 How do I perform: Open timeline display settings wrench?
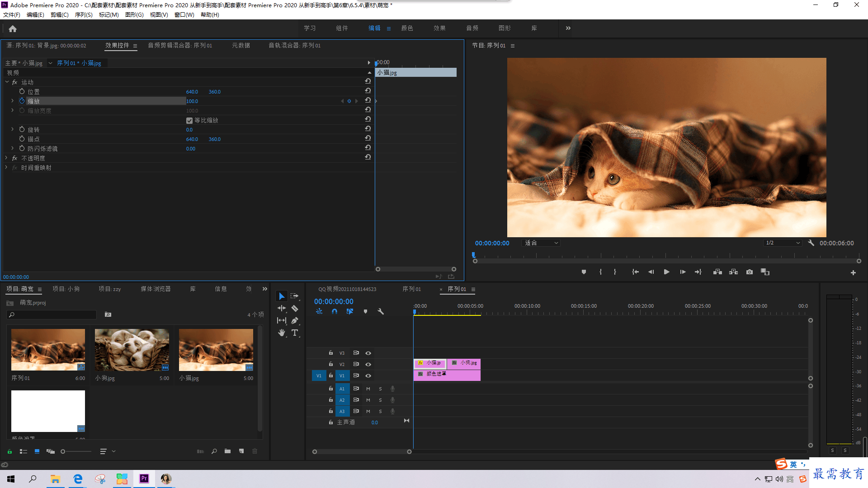click(381, 311)
